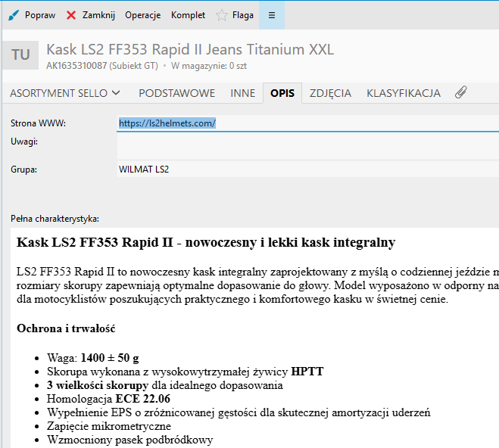Screen dimensions: 499x448
Task: Click the bullet mentioning żywicy HPTT
Action: pos(186,372)
